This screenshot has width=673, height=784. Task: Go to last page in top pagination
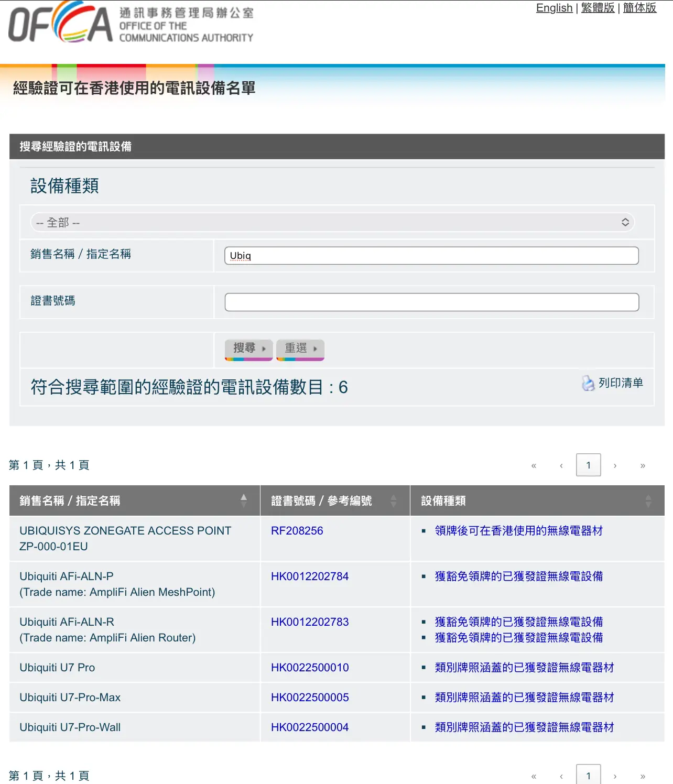643,465
